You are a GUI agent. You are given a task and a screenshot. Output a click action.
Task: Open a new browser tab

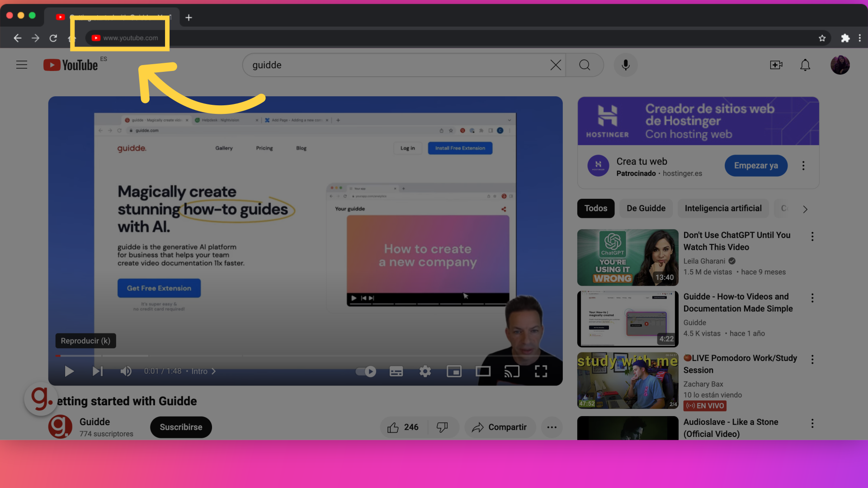point(189,18)
